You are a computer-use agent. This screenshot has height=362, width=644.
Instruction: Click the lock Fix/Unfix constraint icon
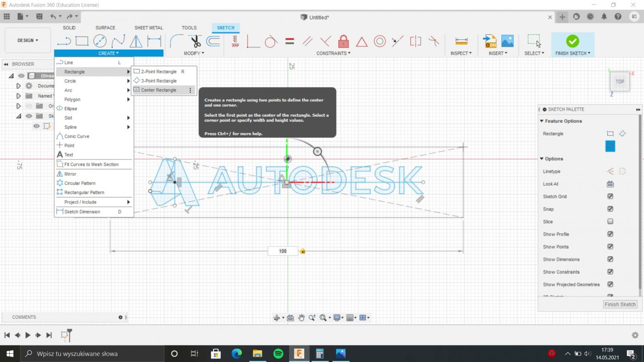point(343,41)
